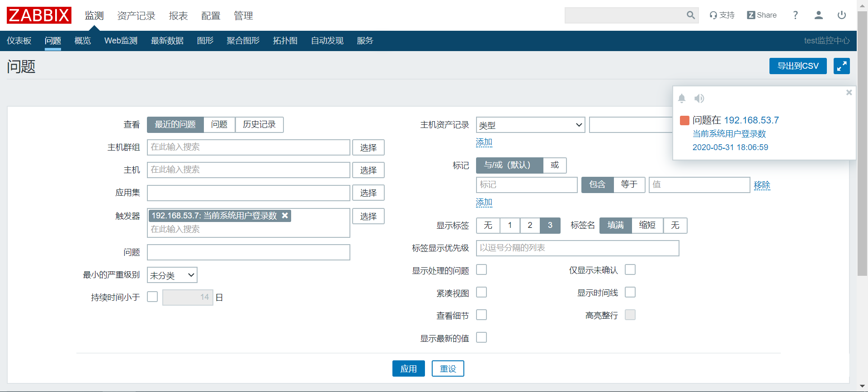Click the 应用 apply button

pyautogui.click(x=409, y=368)
